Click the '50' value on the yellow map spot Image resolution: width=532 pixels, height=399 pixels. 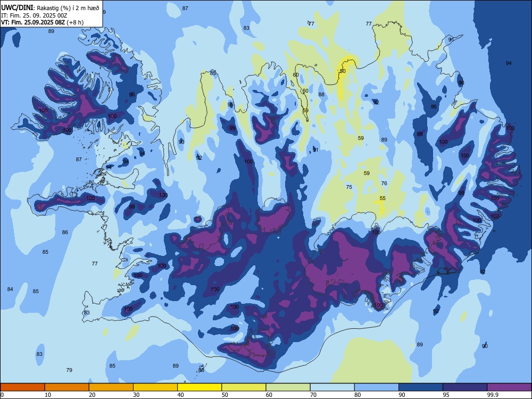(343, 71)
